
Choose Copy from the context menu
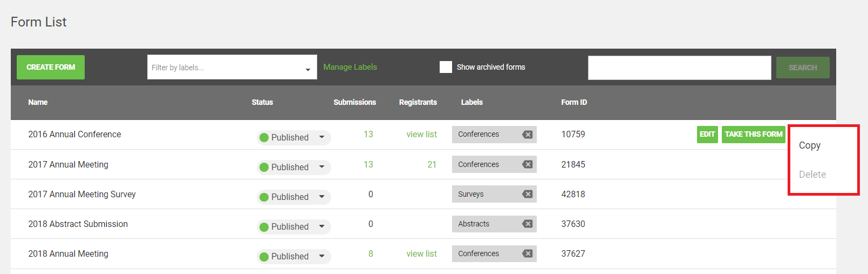click(x=809, y=145)
